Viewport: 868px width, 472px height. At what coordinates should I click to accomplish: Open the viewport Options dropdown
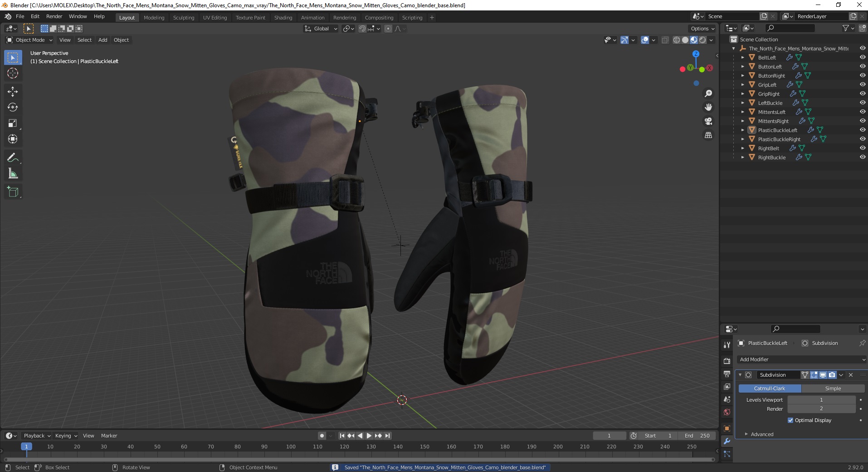click(702, 29)
